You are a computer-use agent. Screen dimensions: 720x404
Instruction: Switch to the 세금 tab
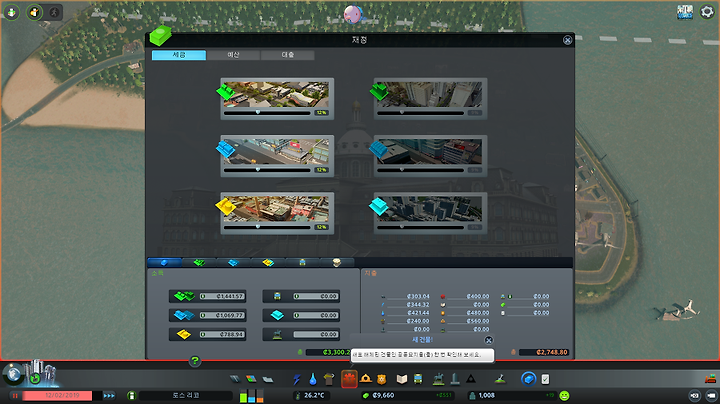point(179,55)
